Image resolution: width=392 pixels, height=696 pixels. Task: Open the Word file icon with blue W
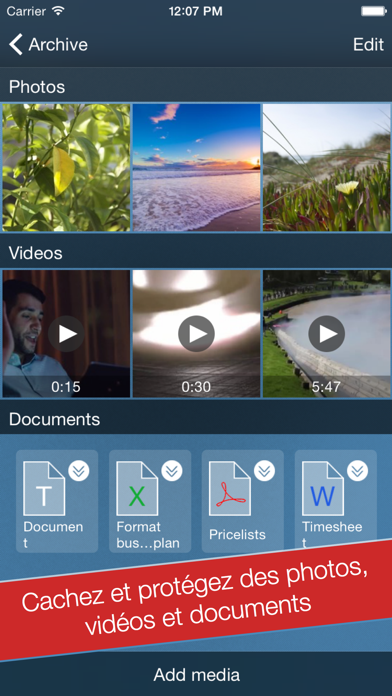click(322, 488)
